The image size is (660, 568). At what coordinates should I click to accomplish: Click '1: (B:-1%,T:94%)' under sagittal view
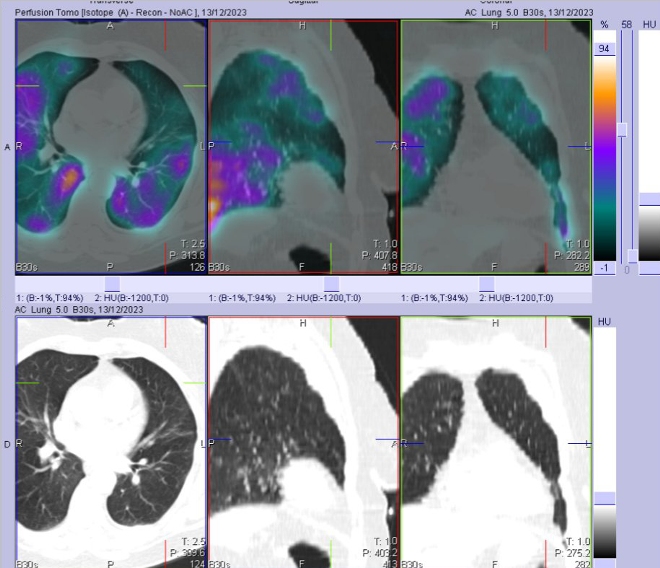pyautogui.click(x=242, y=298)
